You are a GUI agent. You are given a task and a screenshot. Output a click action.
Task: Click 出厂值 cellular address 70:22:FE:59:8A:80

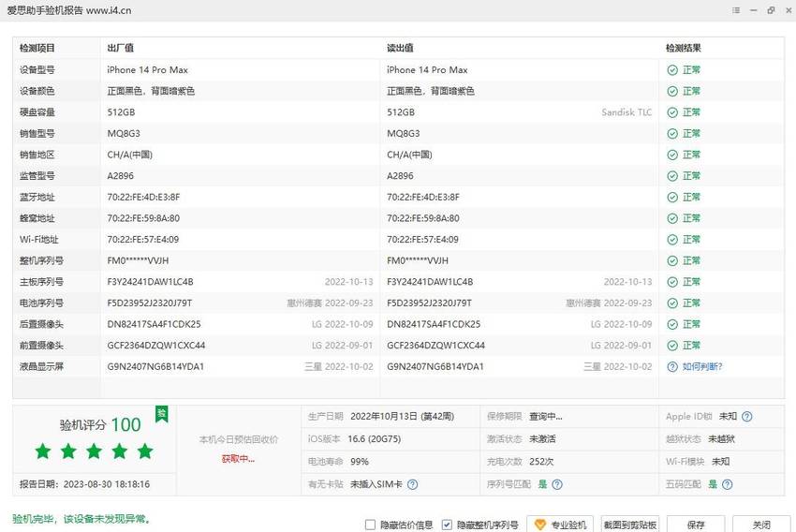click(143, 218)
